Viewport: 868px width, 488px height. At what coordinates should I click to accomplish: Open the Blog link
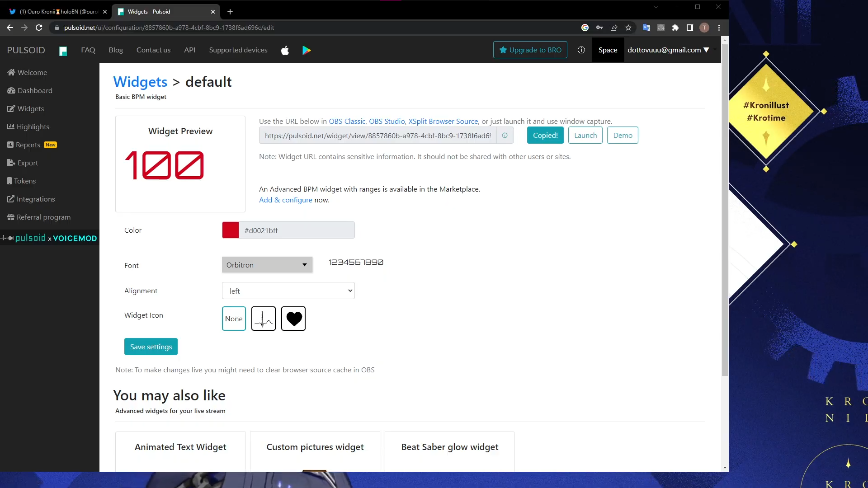116,50
